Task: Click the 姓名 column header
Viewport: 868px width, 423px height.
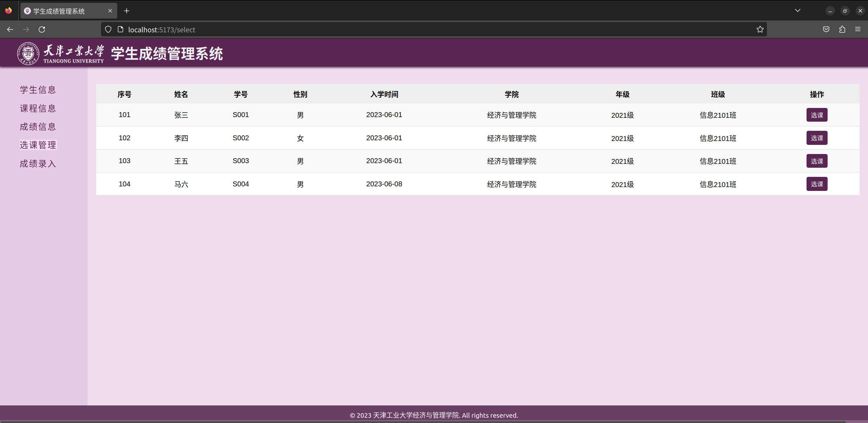Action: [x=181, y=94]
